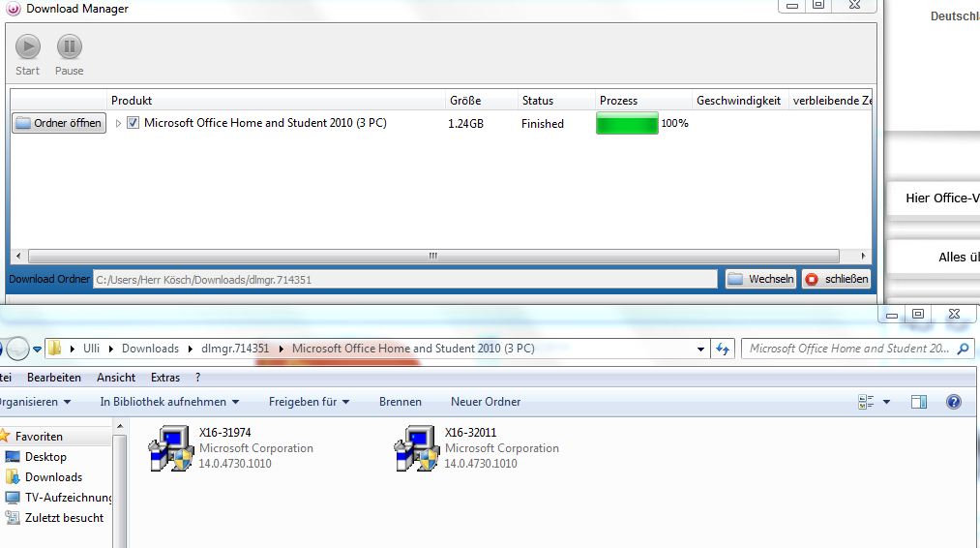Select the X16-31974 installer icon

point(170,448)
